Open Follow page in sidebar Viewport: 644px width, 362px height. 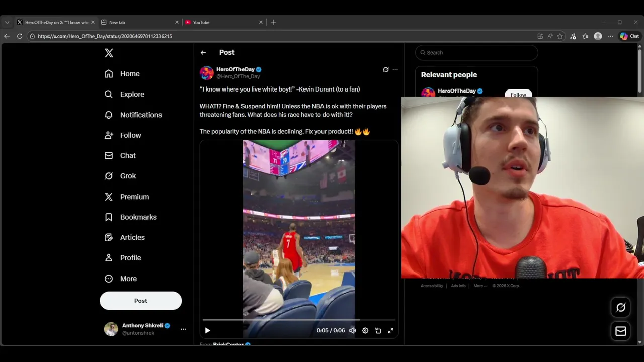tap(123, 135)
